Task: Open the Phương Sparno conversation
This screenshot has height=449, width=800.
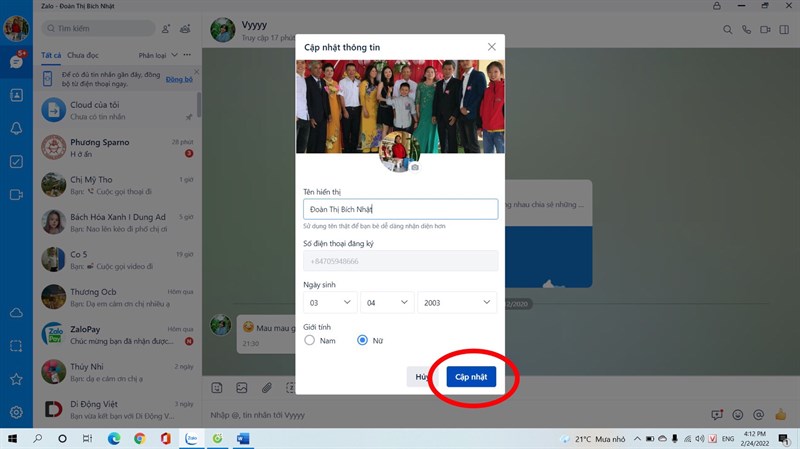Action: (x=118, y=147)
